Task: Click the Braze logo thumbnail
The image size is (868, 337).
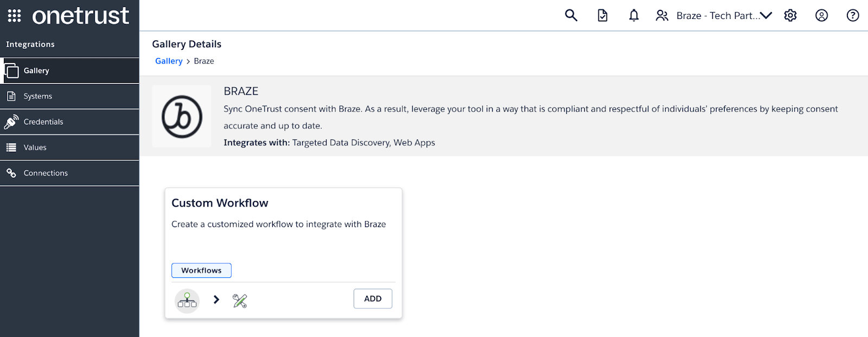Action: (x=182, y=116)
